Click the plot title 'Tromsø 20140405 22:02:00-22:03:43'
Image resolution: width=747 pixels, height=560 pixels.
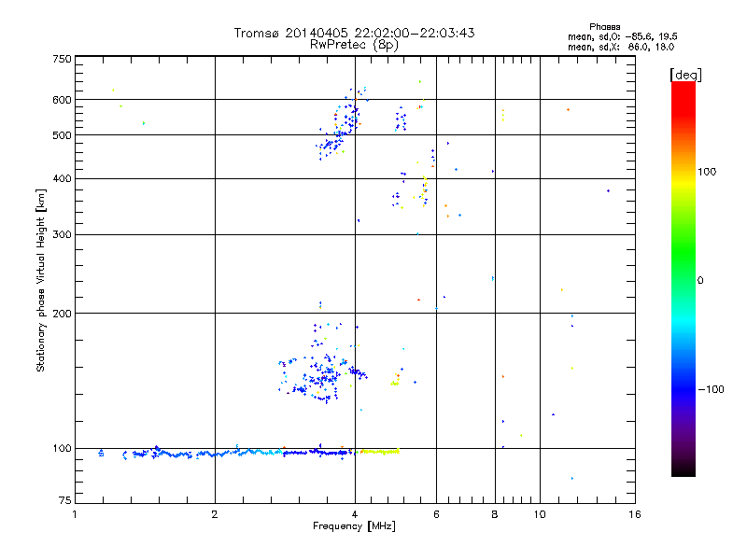354,33
